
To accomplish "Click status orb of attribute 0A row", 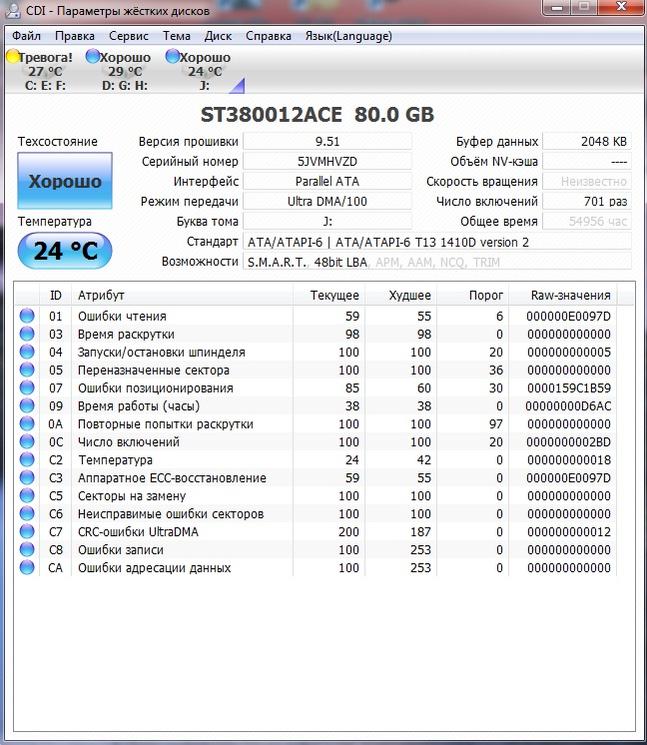I will pos(27,423).
